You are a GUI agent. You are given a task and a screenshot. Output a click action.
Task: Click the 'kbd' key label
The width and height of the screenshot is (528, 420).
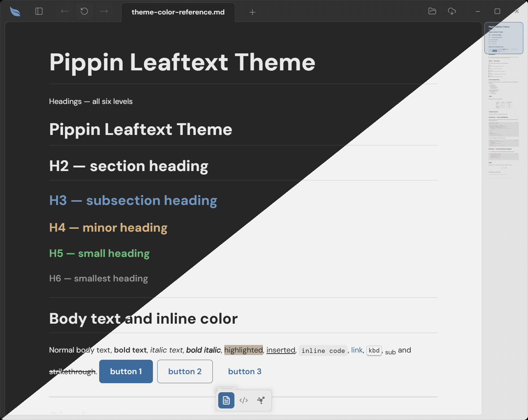click(374, 350)
